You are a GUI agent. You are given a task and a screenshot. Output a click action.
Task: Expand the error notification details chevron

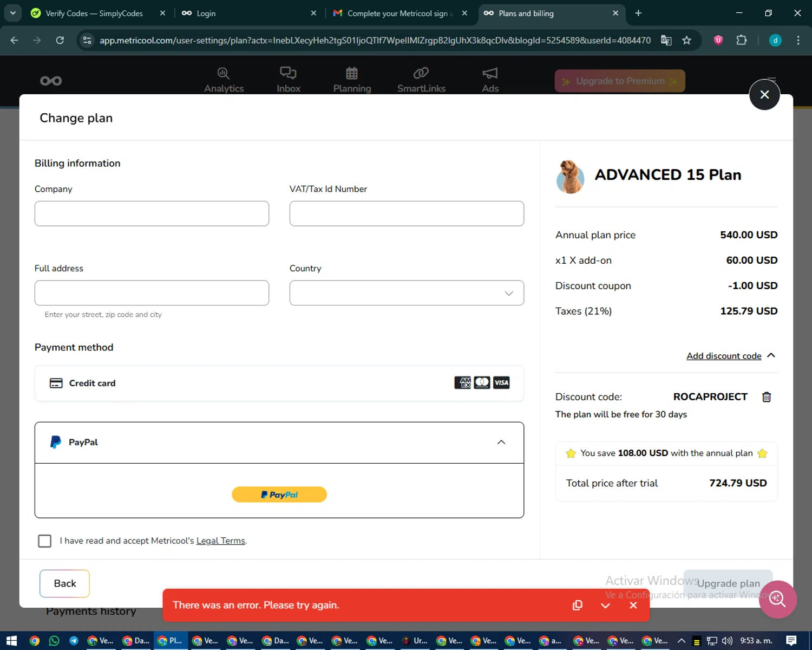click(606, 606)
